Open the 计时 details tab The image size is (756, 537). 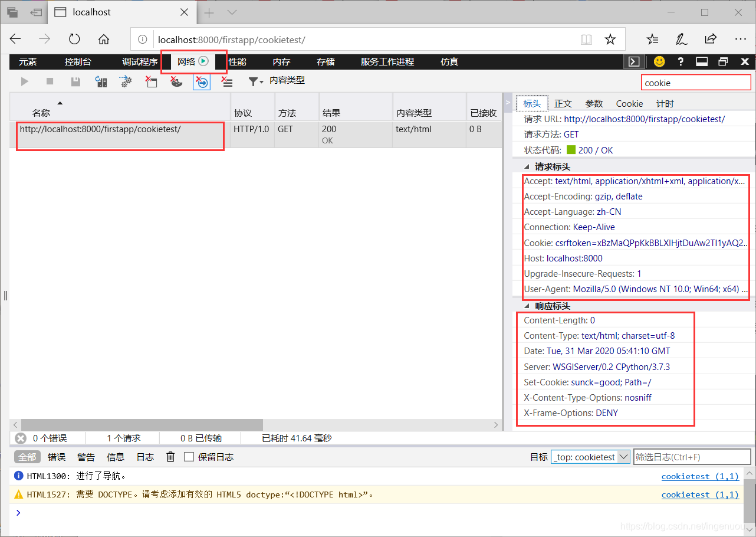pyautogui.click(x=665, y=103)
